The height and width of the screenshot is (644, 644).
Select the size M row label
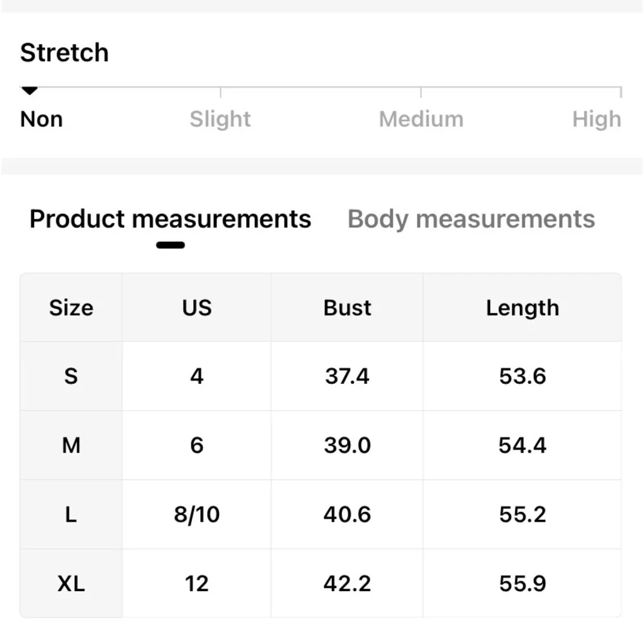click(71, 445)
